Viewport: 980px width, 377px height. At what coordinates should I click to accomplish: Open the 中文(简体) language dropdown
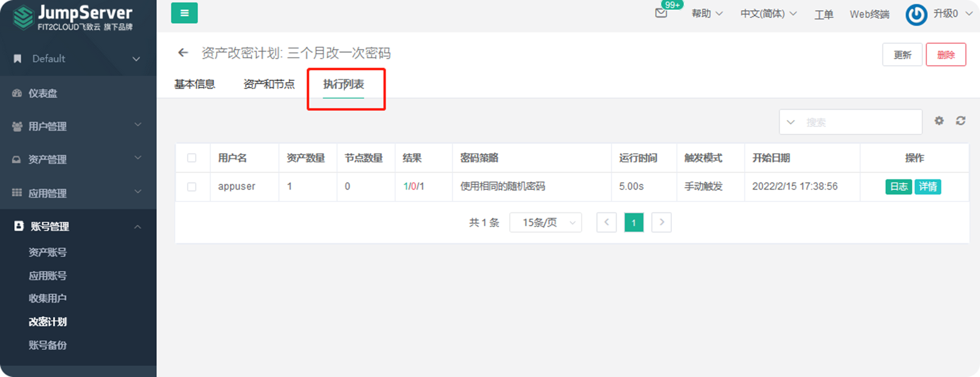point(765,14)
